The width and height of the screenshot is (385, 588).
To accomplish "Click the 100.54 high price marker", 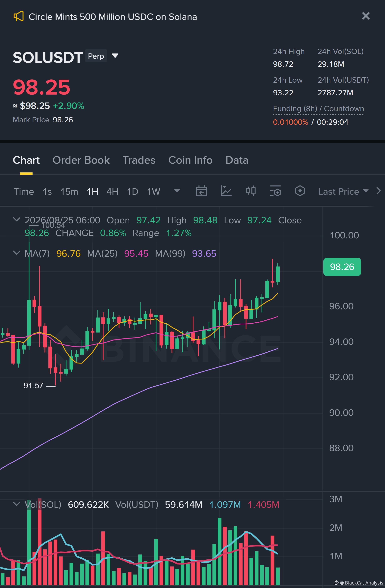I will tap(53, 225).
